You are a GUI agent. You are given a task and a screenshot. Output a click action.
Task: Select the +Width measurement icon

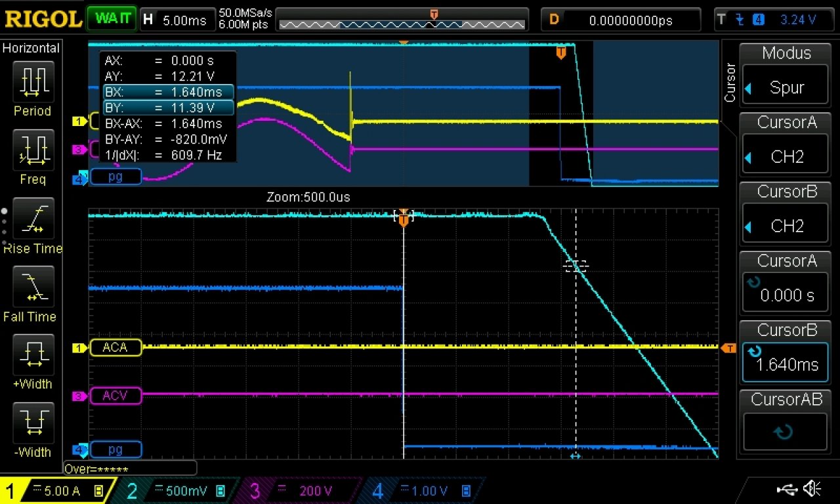tap(32, 354)
